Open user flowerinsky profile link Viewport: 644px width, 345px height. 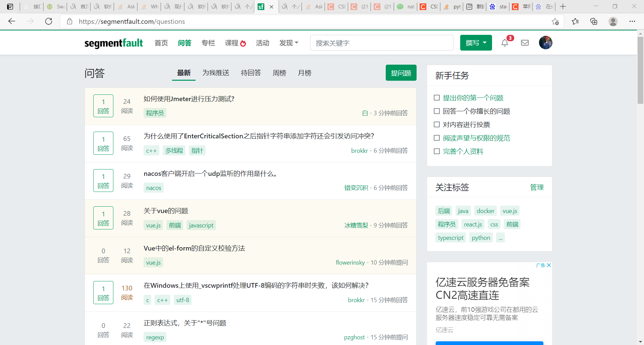pos(350,263)
